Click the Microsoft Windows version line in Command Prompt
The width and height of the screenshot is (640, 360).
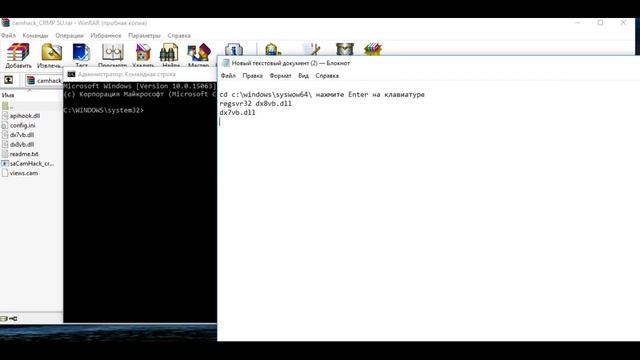[x=140, y=86]
